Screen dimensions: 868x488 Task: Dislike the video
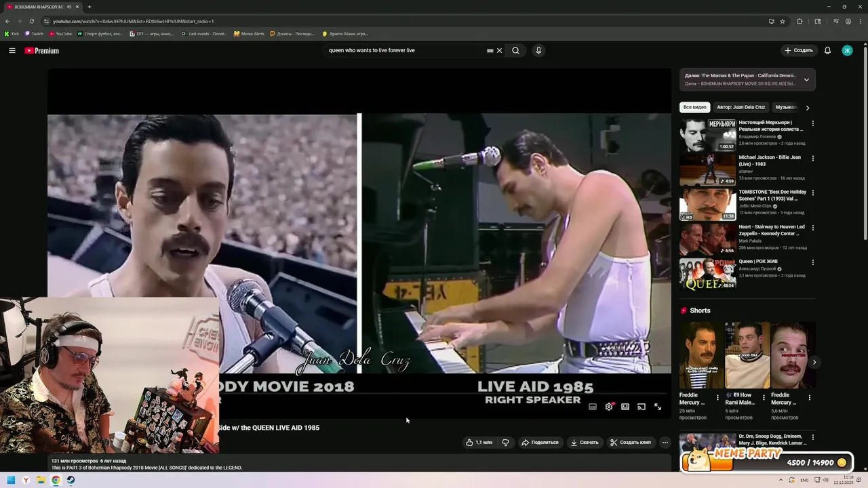click(x=505, y=442)
